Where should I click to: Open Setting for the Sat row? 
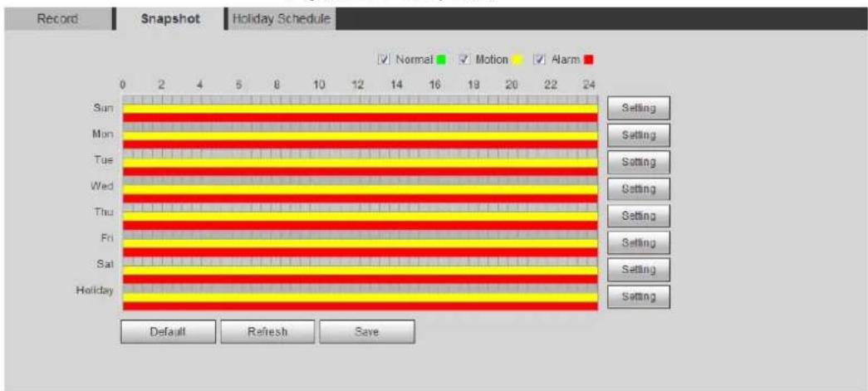click(639, 269)
